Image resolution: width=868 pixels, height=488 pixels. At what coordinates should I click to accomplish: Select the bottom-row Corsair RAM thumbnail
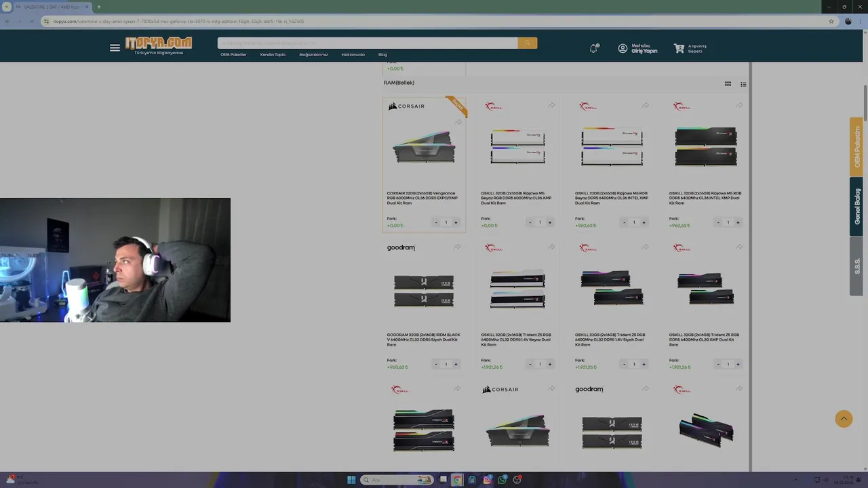coord(517,431)
